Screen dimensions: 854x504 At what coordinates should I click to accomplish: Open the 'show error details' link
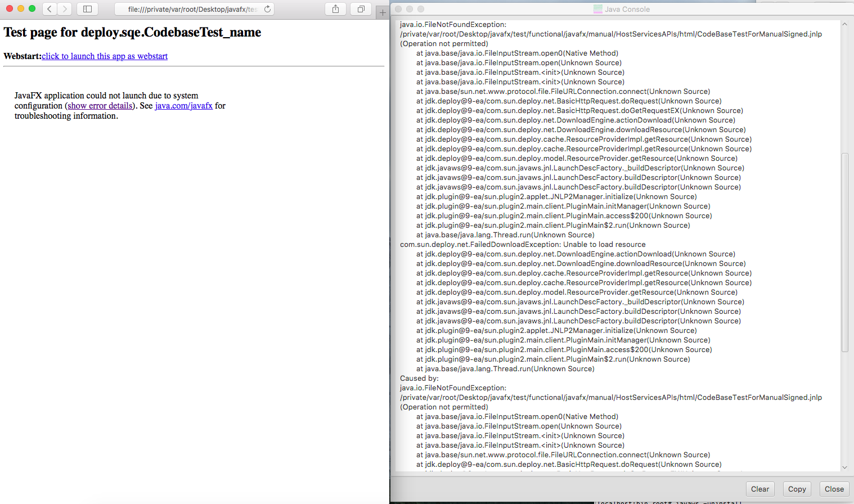tap(100, 106)
